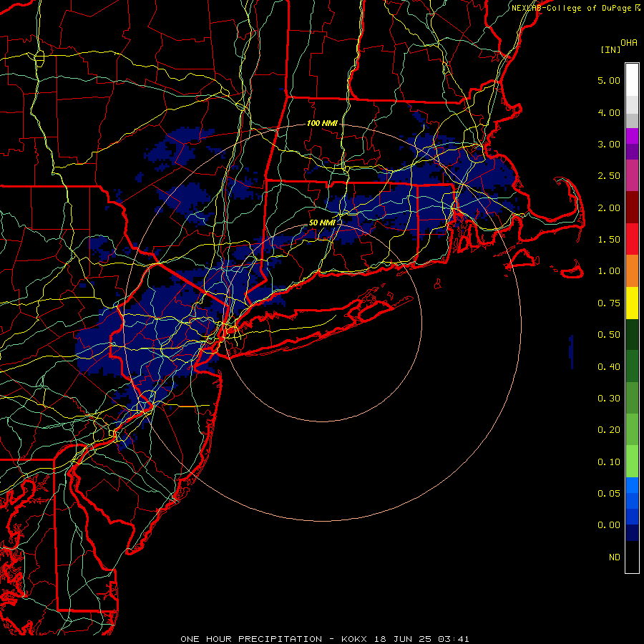This screenshot has width=644, height=644.
Task: Click the light blue swatch near 0.05
Action: (x=632, y=485)
